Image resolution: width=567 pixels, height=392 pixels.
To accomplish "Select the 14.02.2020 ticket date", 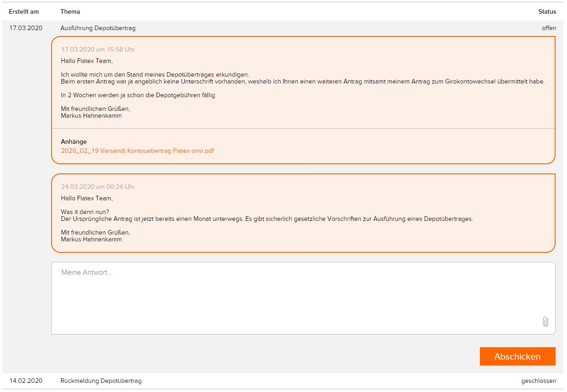I will pos(26,381).
